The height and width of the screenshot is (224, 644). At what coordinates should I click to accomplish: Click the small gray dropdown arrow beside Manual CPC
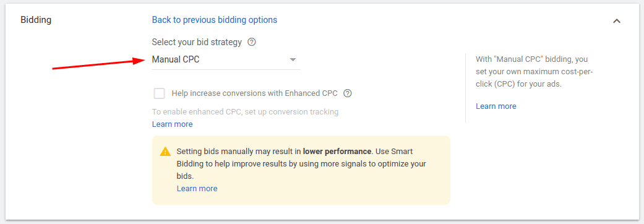pos(293,59)
